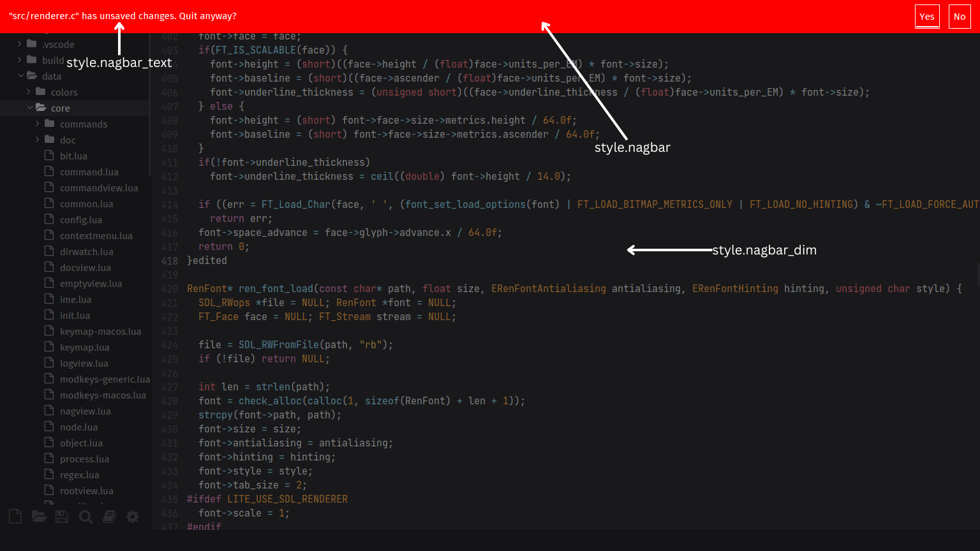The height and width of the screenshot is (551, 980).
Task: Click 'font->size = size;' code line
Action: click(x=249, y=429)
